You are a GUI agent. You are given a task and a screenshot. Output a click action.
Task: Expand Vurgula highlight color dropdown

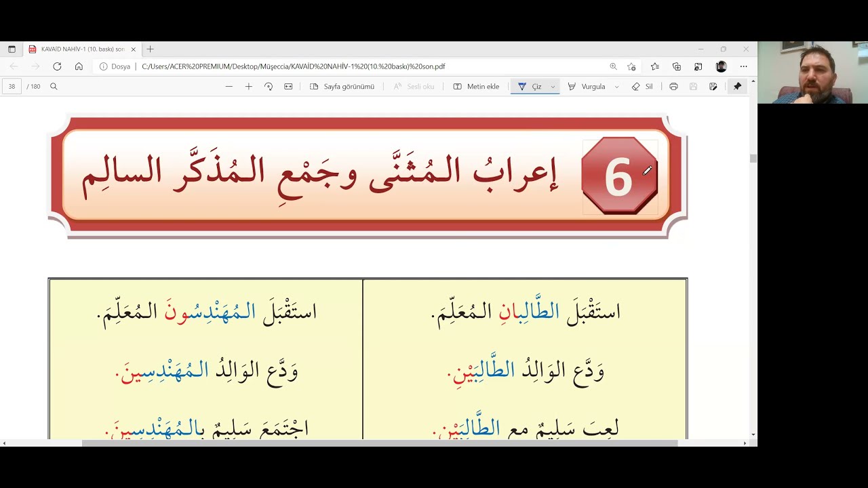[616, 87]
